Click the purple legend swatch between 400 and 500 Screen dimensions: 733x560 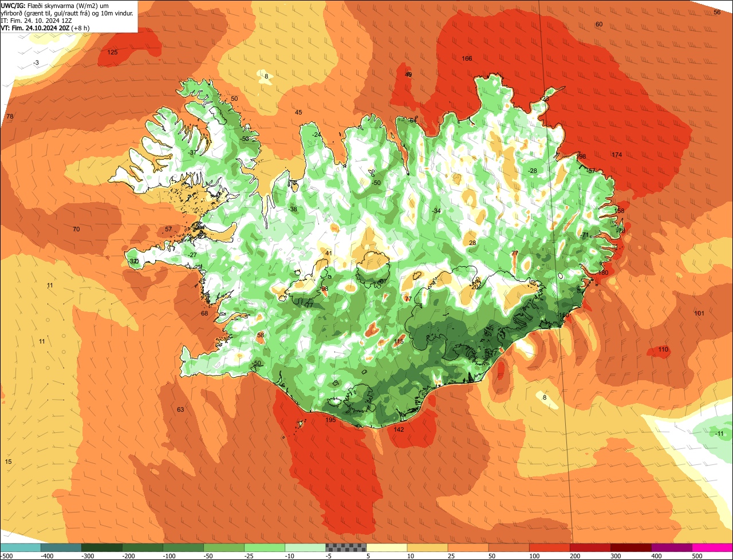point(671,547)
